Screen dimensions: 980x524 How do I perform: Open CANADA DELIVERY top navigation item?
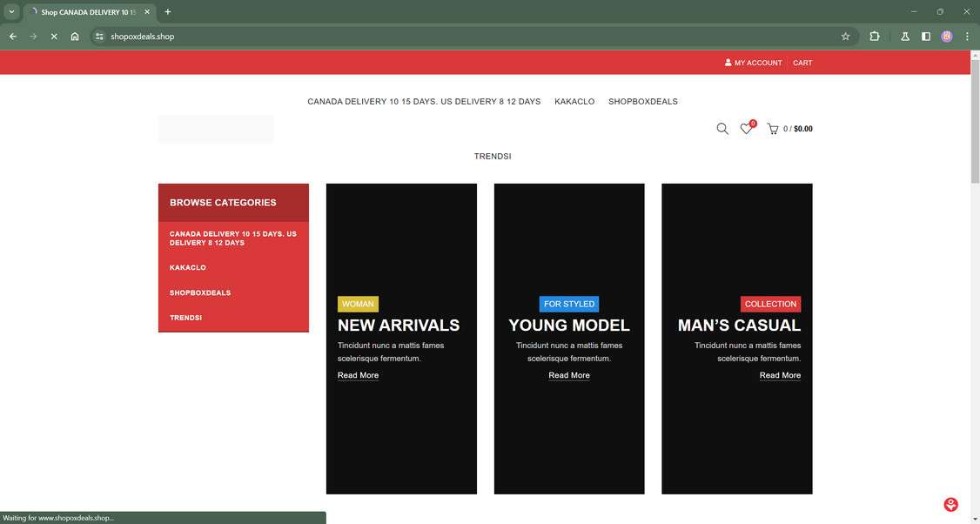coord(424,101)
